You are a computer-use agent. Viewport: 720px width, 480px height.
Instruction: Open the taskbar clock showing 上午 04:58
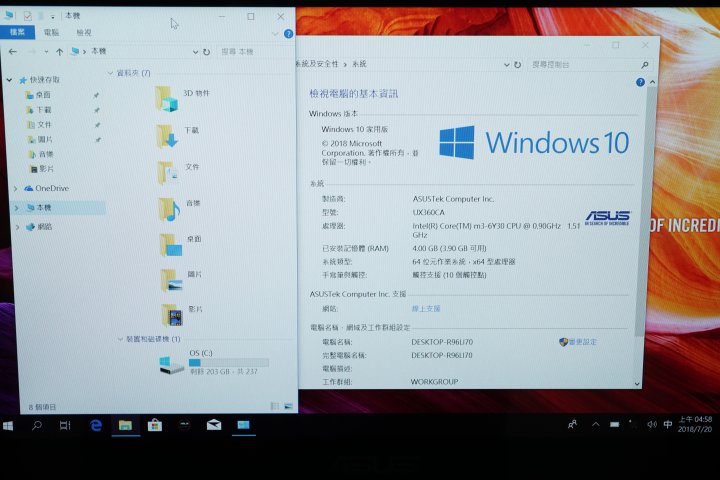point(695,424)
